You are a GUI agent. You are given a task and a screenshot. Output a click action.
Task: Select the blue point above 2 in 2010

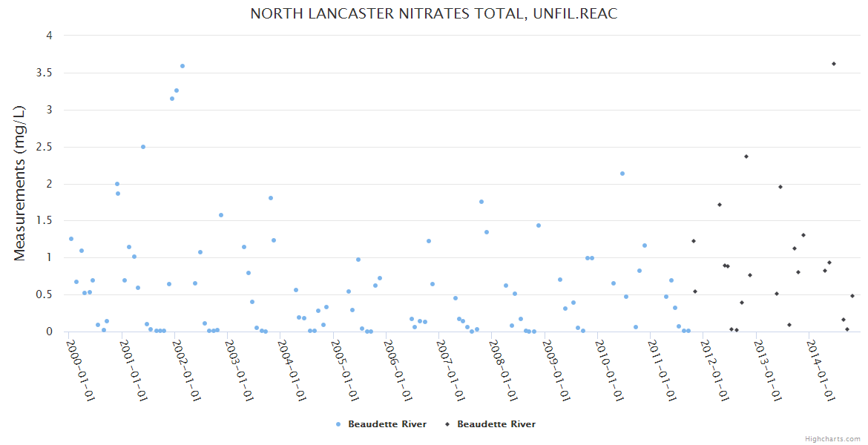pyautogui.click(x=622, y=174)
